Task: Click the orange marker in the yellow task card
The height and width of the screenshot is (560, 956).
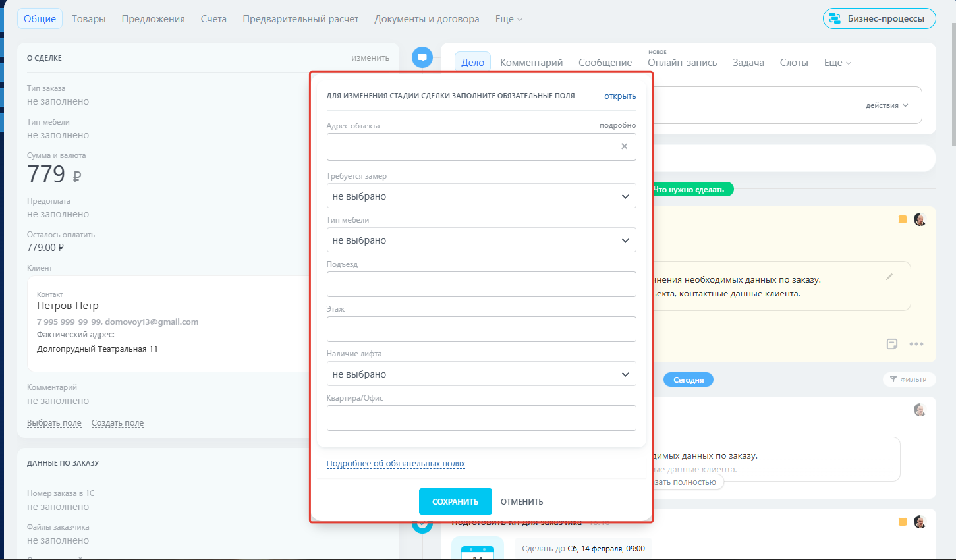Action: 903,219
